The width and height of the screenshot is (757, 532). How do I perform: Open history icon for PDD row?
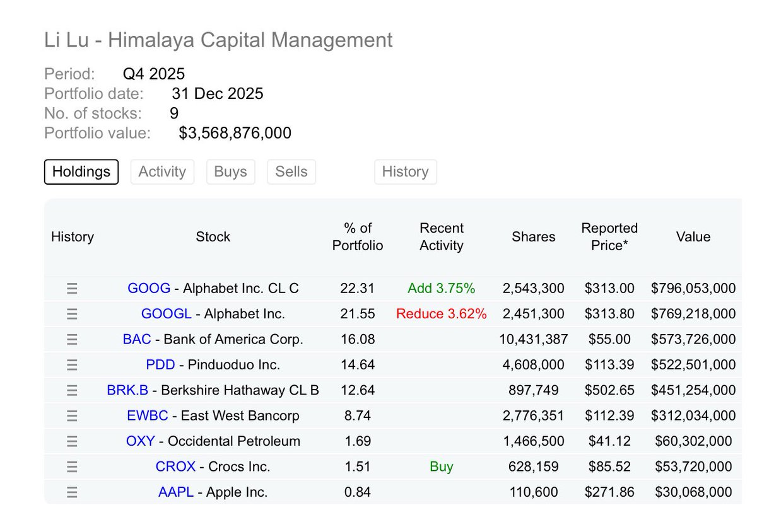click(72, 365)
